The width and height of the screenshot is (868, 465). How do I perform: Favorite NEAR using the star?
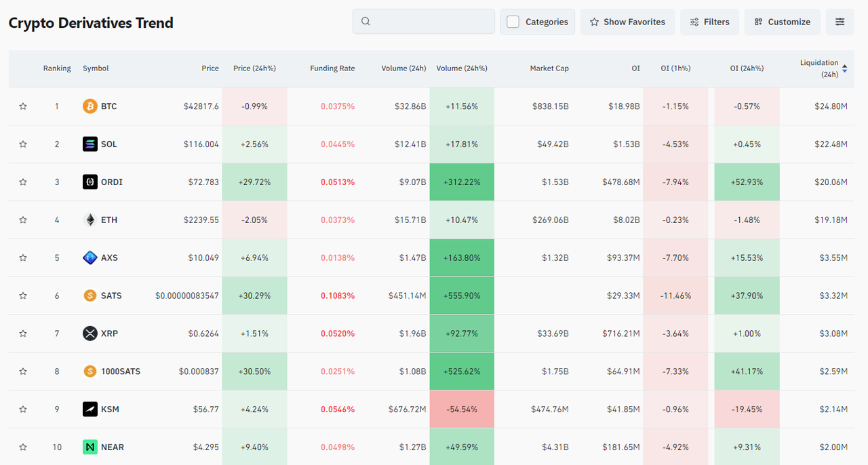point(23,447)
